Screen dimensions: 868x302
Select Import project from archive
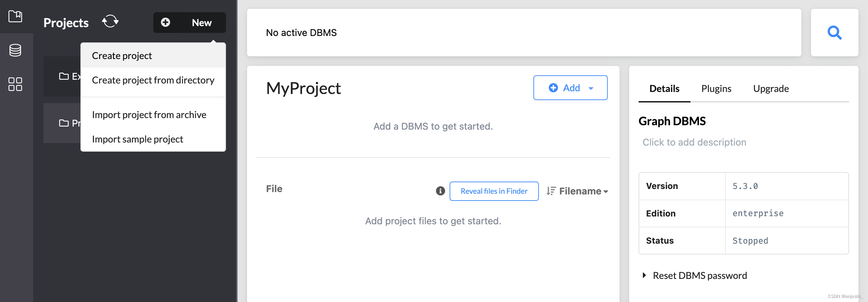[x=149, y=115]
